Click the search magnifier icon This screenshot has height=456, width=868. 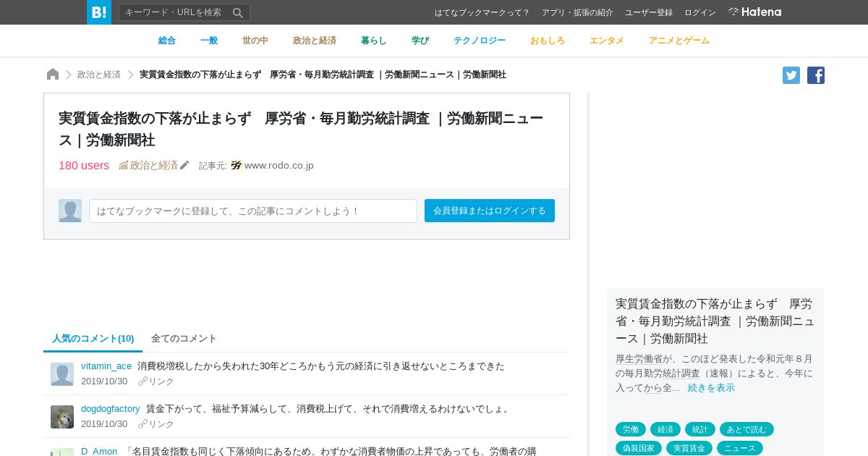pos(238,12)
